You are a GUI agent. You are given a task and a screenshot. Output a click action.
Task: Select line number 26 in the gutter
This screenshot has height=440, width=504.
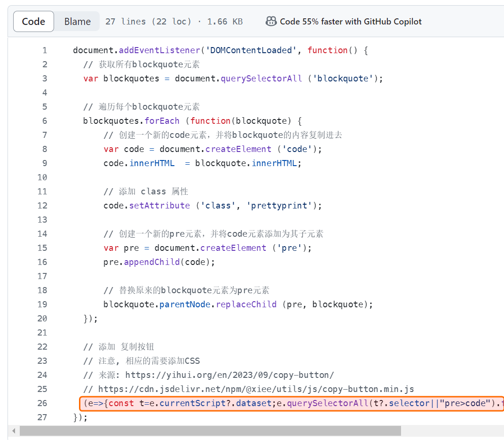[x=42, y=403]
